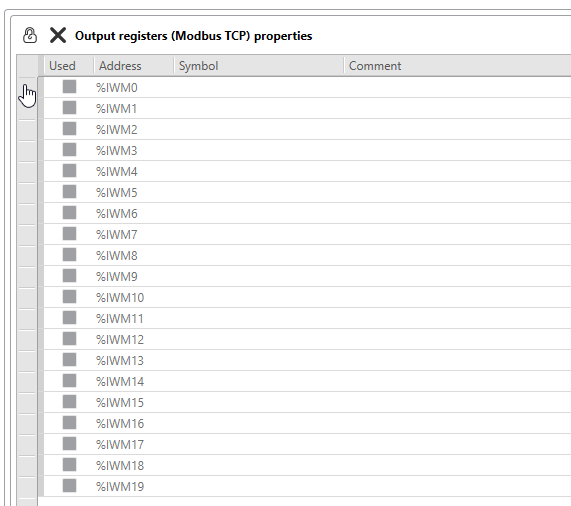The image size is (571, 506).
Task: Toggle the Used checkbox for %IWM4
Action: [69, 171]
